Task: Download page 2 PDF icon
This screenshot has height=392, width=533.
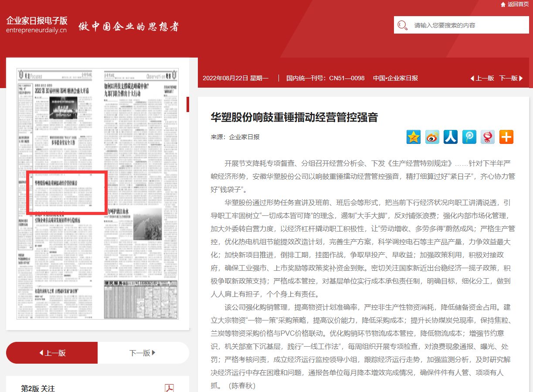Action: 169,388
